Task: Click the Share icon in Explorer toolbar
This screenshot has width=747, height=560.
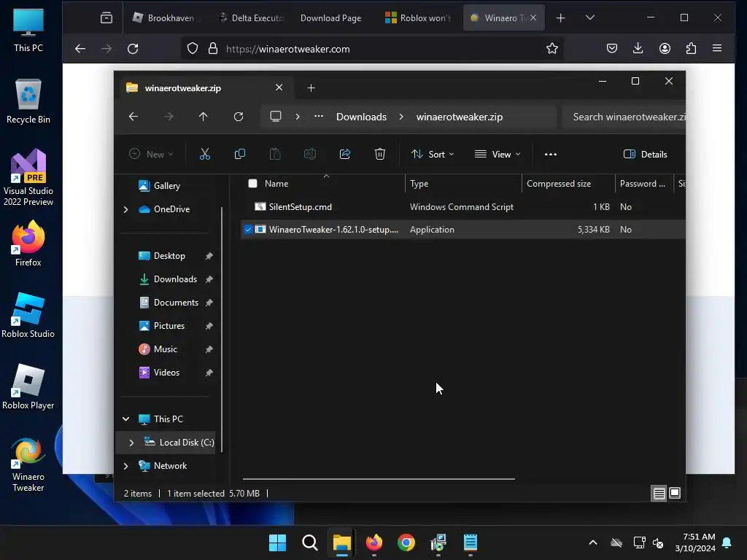Action: tap(345, 155)
